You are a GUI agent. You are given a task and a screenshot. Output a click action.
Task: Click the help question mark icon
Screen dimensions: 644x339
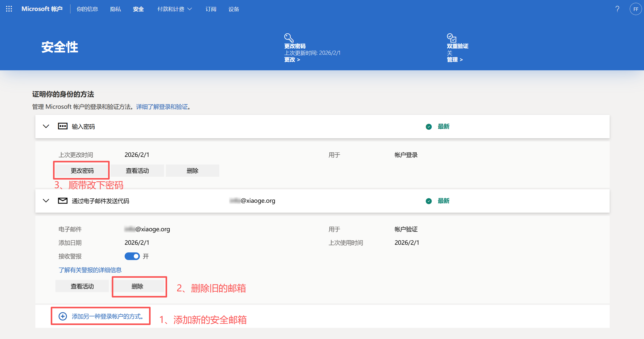(x=617, y=9)
